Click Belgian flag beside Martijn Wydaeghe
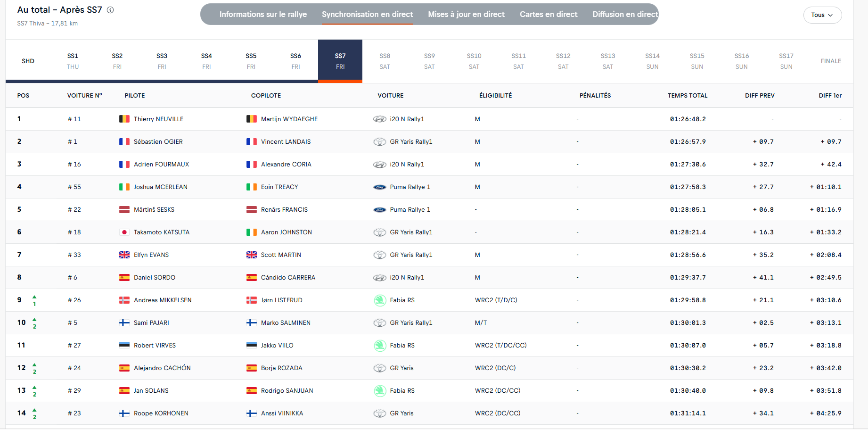This screenshot has width=868, height=430. 252,119
